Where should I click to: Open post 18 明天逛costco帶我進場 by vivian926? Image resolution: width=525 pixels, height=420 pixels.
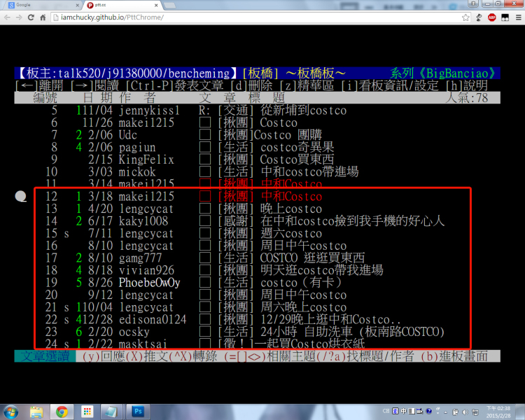257,270
